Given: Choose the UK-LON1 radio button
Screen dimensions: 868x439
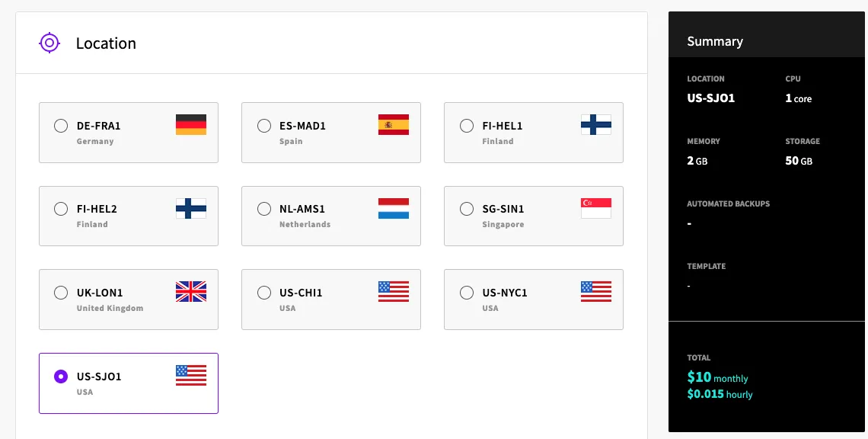Looking at the screenshot, I should pos(61,293).
